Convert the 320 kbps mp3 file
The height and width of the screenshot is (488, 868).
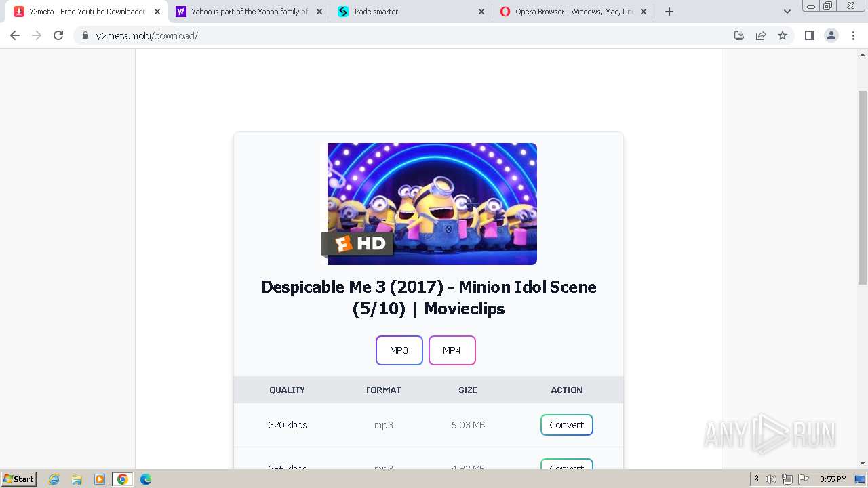click(567, 425)
